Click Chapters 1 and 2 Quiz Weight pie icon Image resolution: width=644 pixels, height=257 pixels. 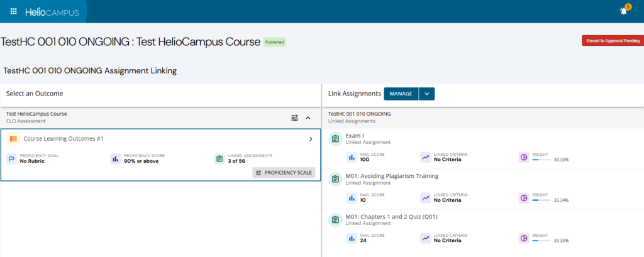(x=524, y=238)
